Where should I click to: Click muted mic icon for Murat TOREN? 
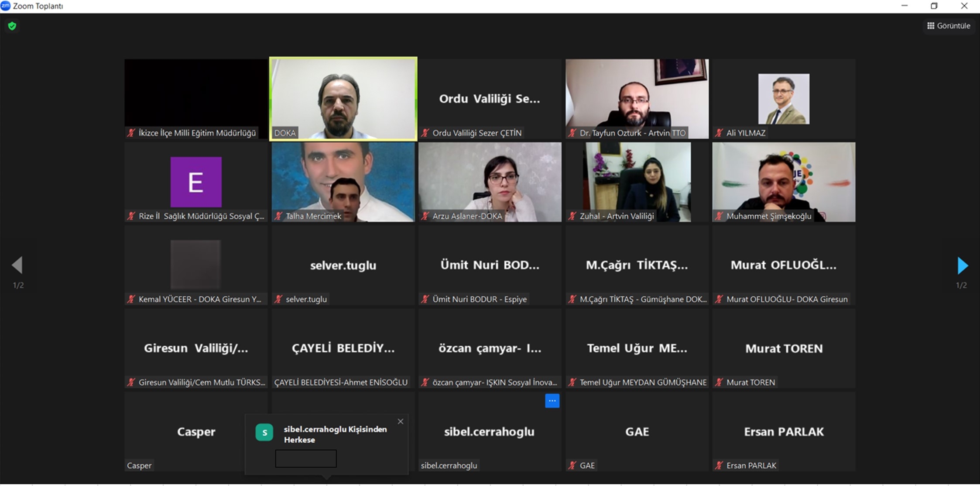point(719,383)
